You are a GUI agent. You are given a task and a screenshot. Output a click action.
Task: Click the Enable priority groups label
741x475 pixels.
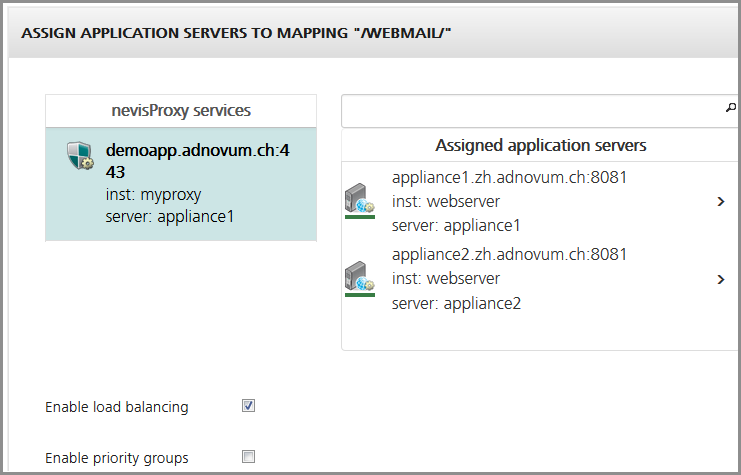(117, 458)
